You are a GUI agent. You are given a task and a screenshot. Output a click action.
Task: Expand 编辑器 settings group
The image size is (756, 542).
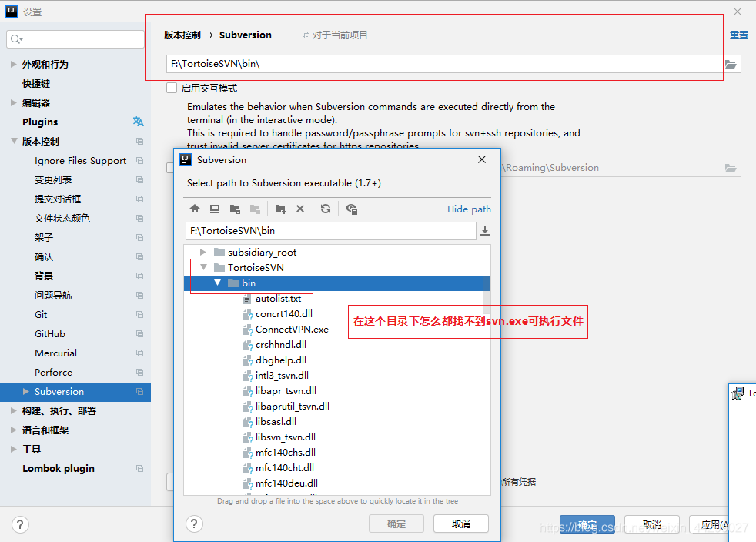coord(14,102)
